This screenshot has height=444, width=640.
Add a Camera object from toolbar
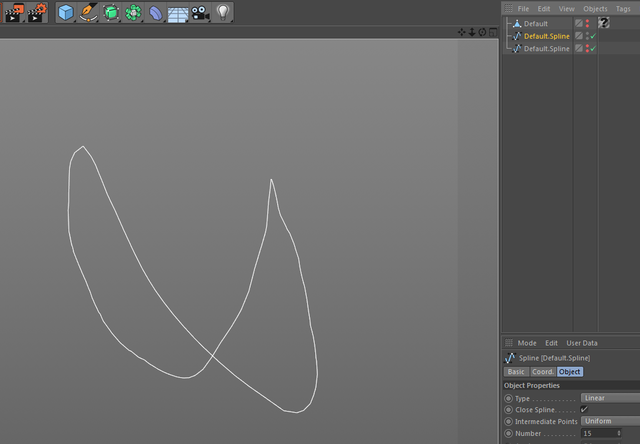(x=200, y=13)
